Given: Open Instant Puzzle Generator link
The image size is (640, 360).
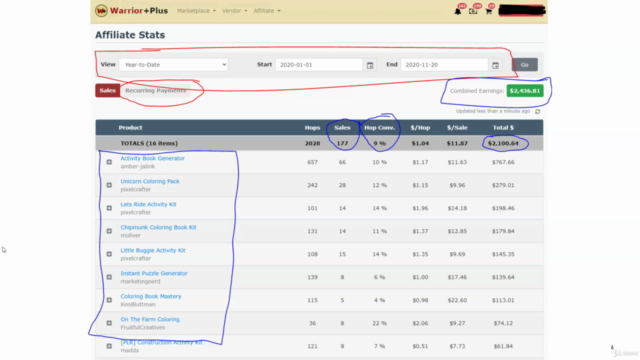Looking at the screenshot, I should [x=154, y=273].
